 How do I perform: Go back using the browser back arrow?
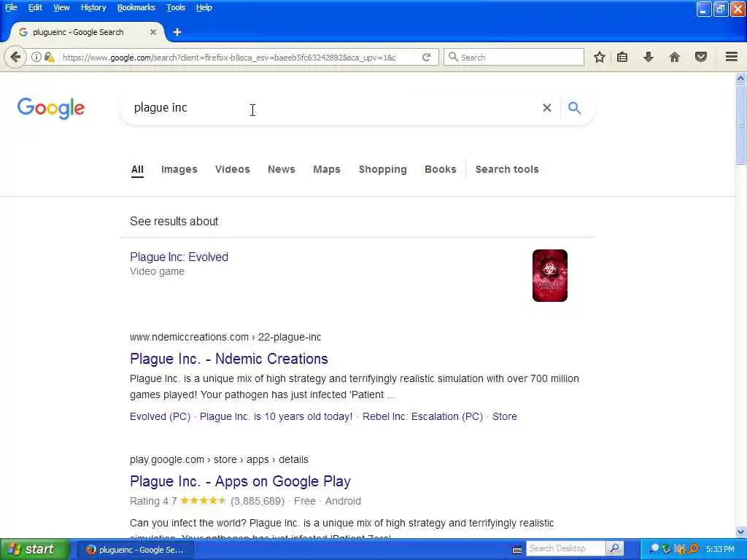coord(15,57)
